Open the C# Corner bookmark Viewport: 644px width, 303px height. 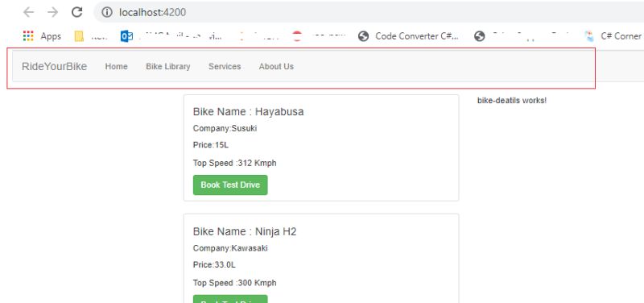(614, 36)
